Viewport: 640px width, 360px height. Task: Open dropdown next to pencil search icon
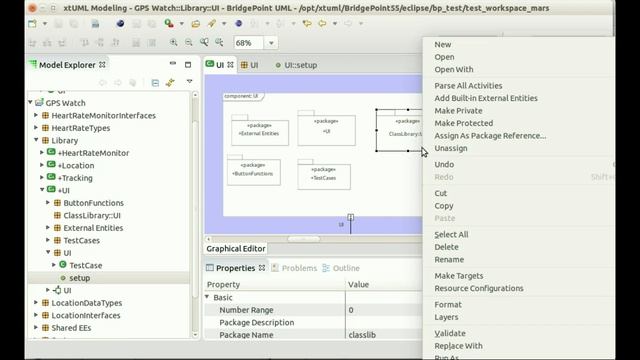coord(224,24)
